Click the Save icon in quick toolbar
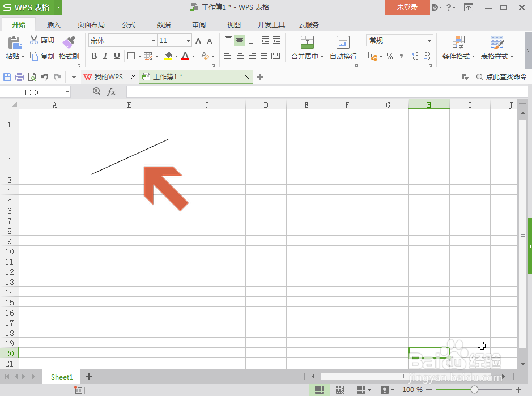The height and width of the screenshot is (396, 532). click(7, 77)
